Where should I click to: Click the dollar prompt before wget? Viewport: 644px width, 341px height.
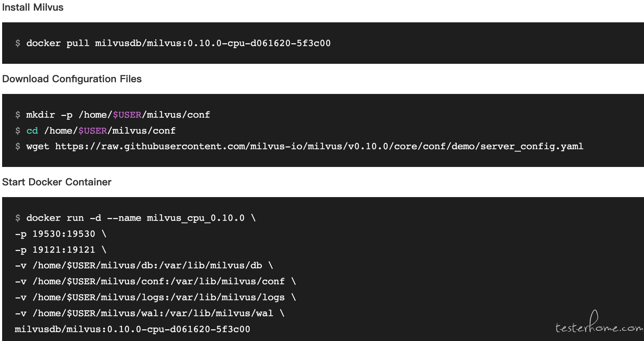18,146
